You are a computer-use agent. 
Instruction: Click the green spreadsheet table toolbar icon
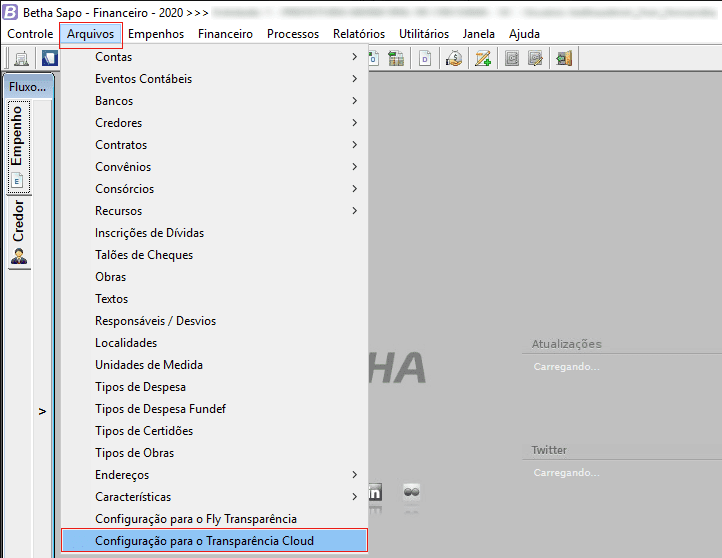(x=396, y=58)
